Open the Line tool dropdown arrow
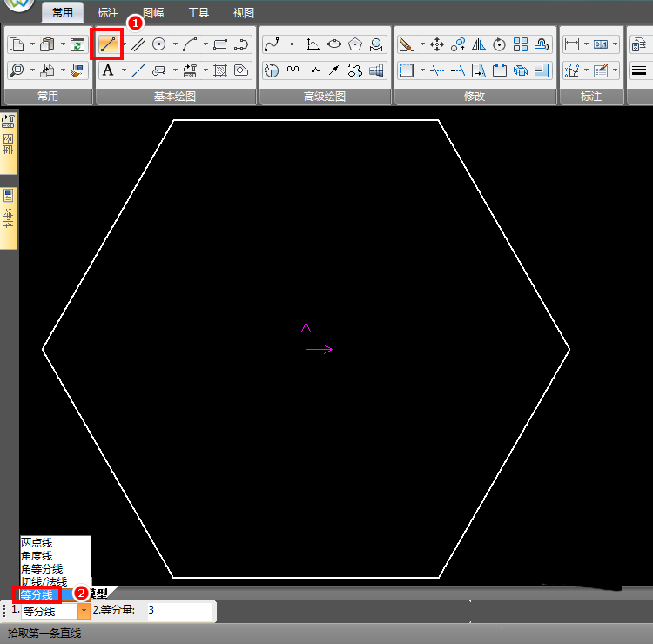 click(x=125, y=44)
